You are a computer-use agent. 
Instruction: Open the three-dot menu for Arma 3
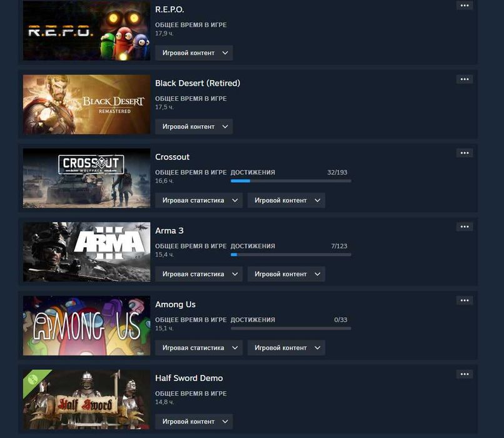pos(465,227)
